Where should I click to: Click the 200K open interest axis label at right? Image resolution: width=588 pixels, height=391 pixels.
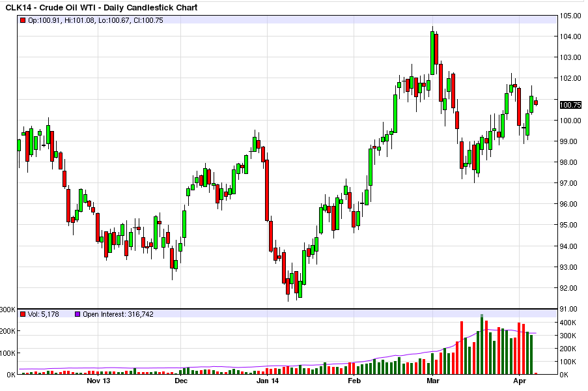(568, 349)
